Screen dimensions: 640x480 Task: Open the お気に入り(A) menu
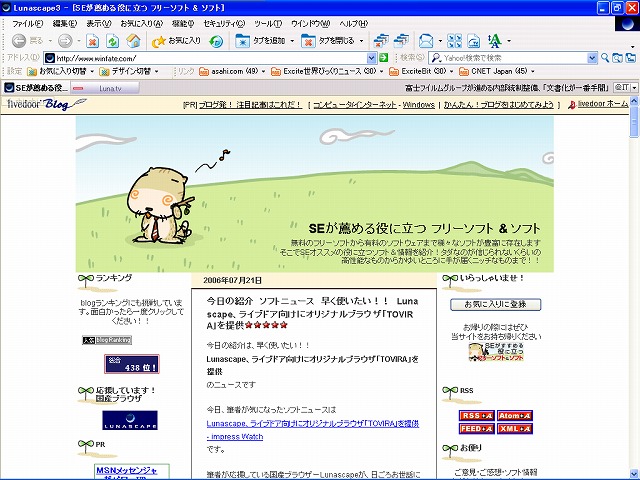pyautogui.click(x=141, y=24)
